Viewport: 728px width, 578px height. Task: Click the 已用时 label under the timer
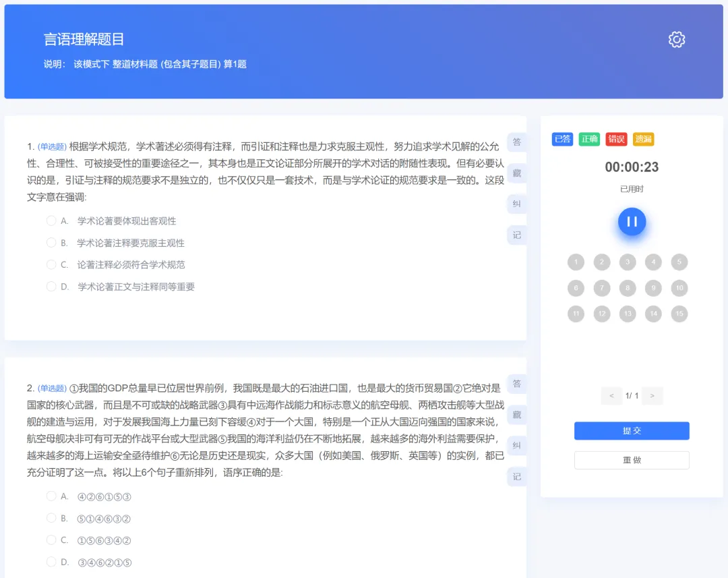coord(632,189)
